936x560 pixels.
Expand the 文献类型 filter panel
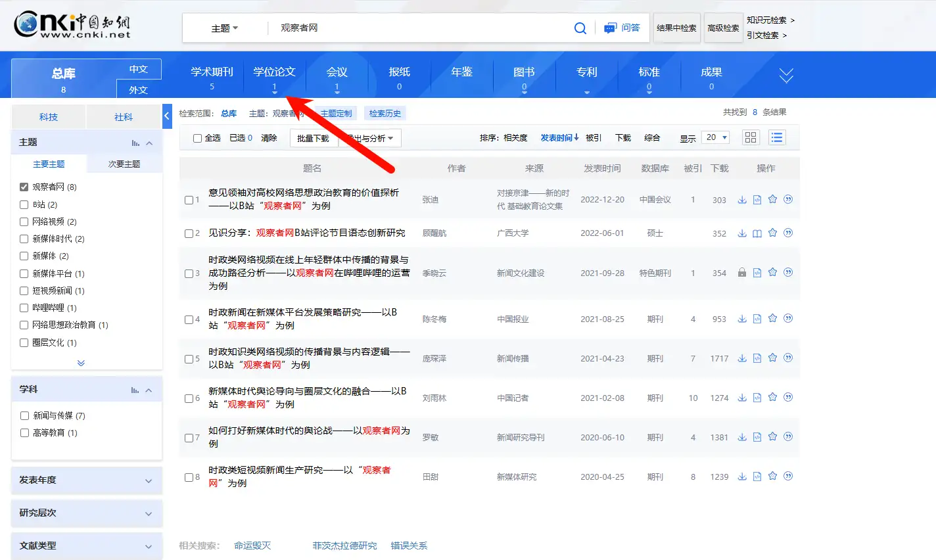87,546
